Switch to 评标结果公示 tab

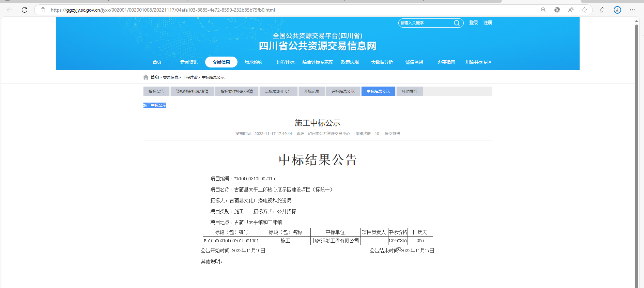tap(343, 91)
